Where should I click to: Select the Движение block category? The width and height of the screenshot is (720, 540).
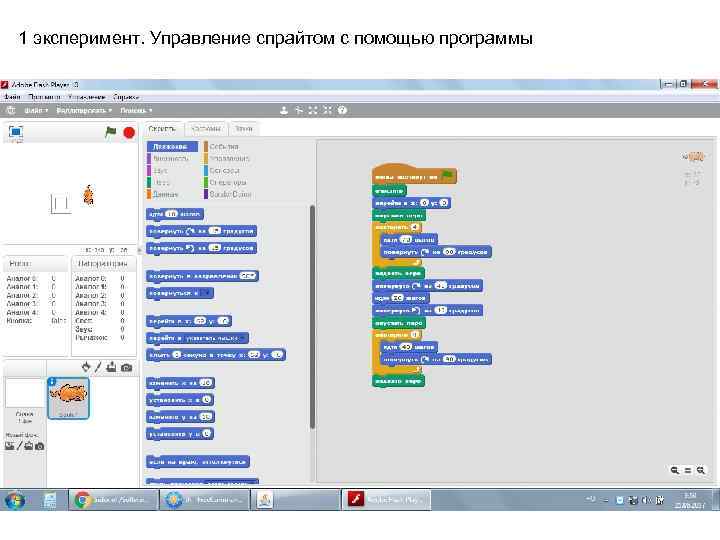click(x=172, y=146)
